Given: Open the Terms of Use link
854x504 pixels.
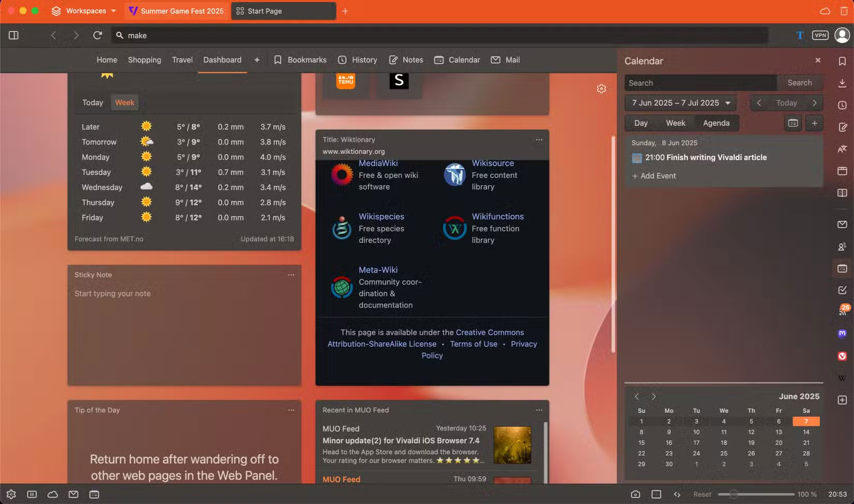Looking at the screenshot, I should pos(474,344).
